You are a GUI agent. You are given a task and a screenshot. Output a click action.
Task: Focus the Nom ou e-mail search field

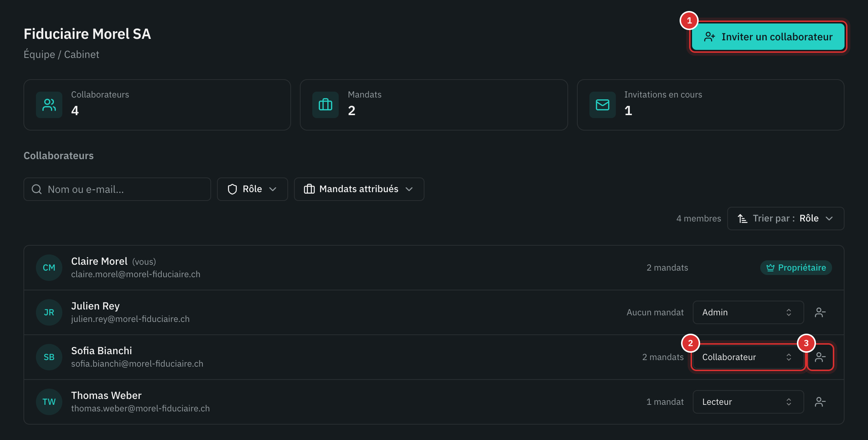click(117, 189)
